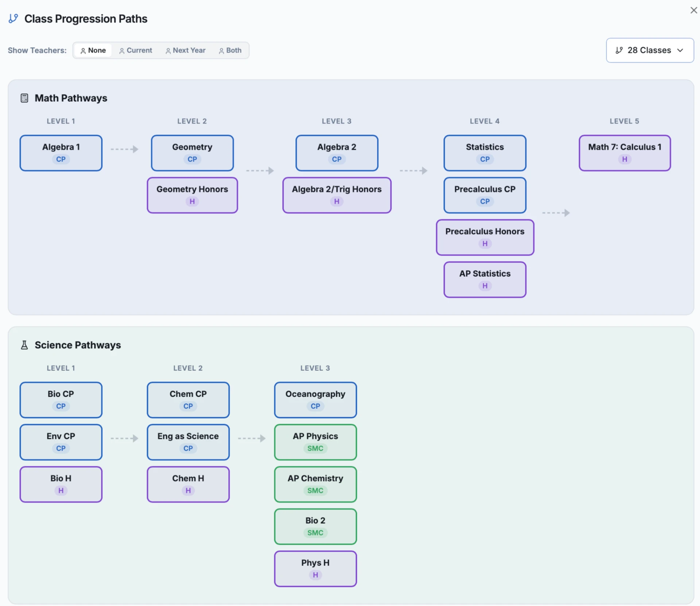Select the Oceanography card

click(315, 400)
